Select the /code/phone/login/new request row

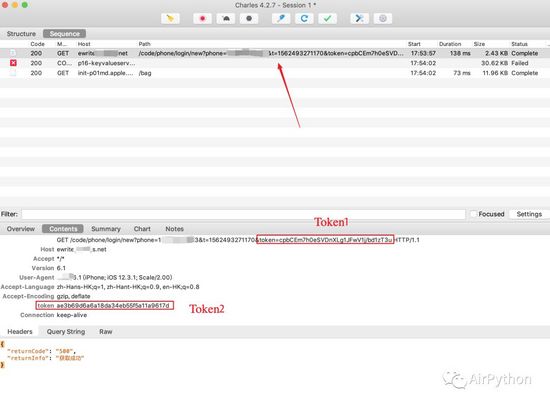[x=275, y=53]
